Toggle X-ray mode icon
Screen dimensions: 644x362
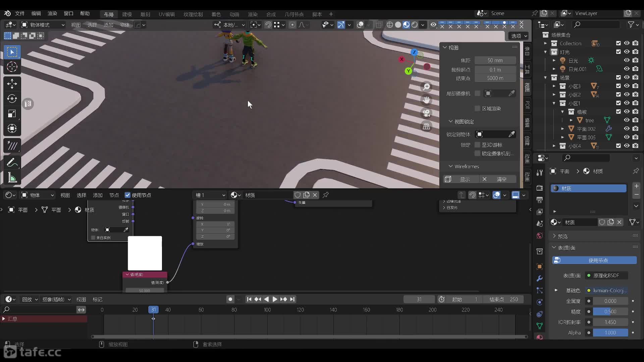(x=379, y=25)
